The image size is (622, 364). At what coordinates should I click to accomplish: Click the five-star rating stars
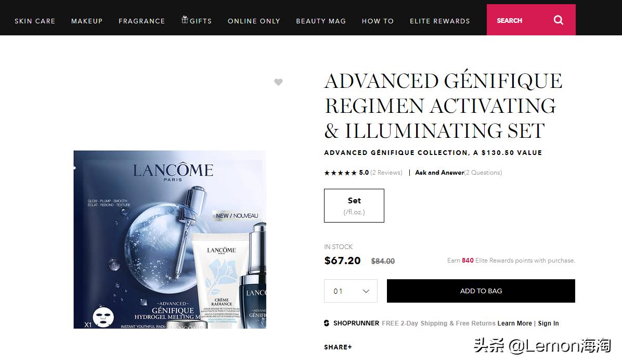[340, 173]
